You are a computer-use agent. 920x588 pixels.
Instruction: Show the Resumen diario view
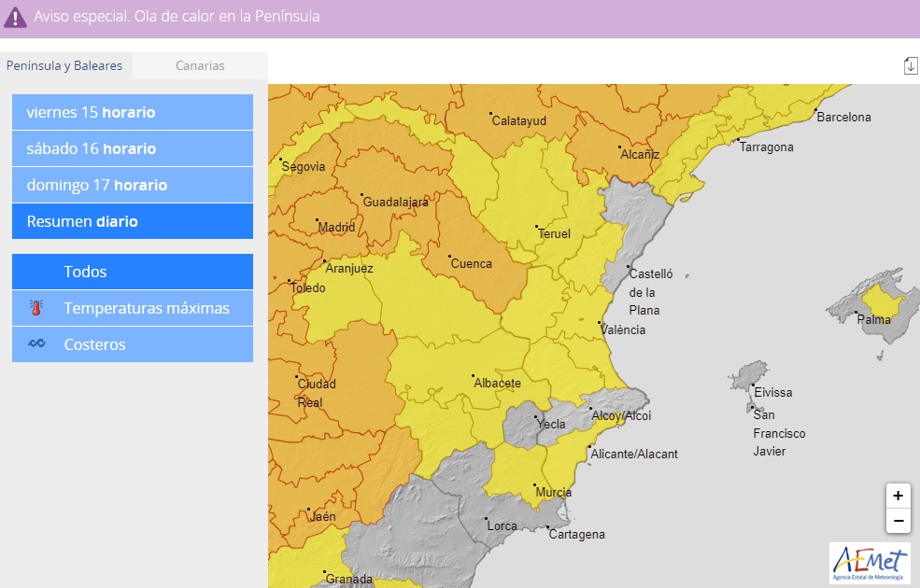click(132, 222)
